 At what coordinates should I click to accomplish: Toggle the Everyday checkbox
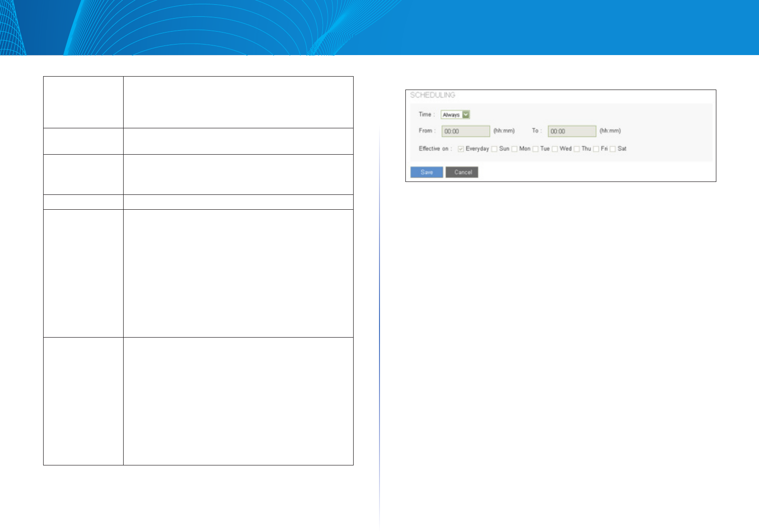point(460,149)
